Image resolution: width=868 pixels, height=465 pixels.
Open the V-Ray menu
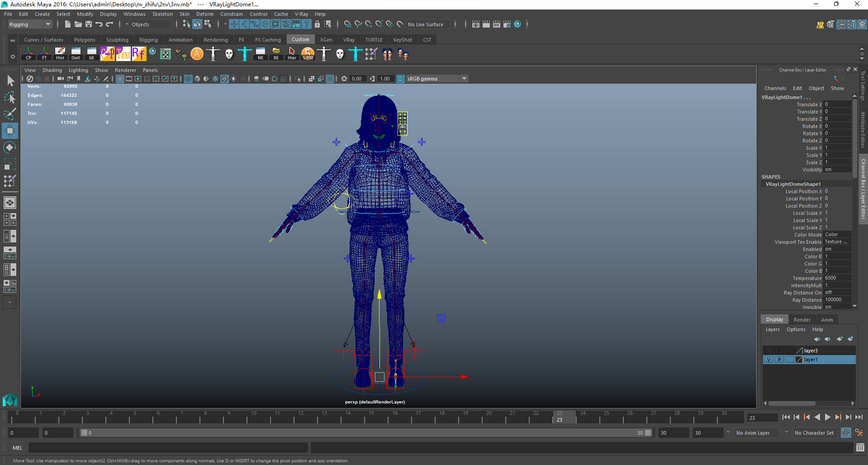coord(301,14)
